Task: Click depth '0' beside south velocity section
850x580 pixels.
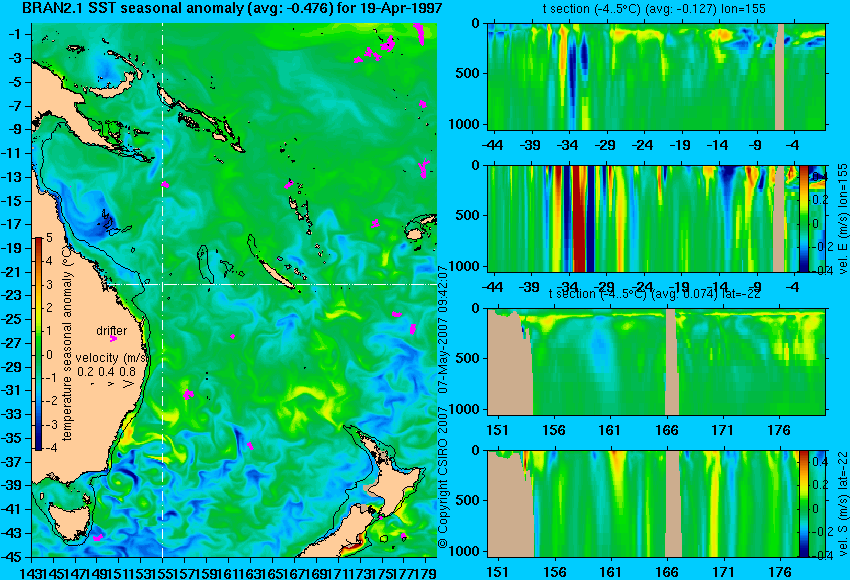Action: click(476, 450)
